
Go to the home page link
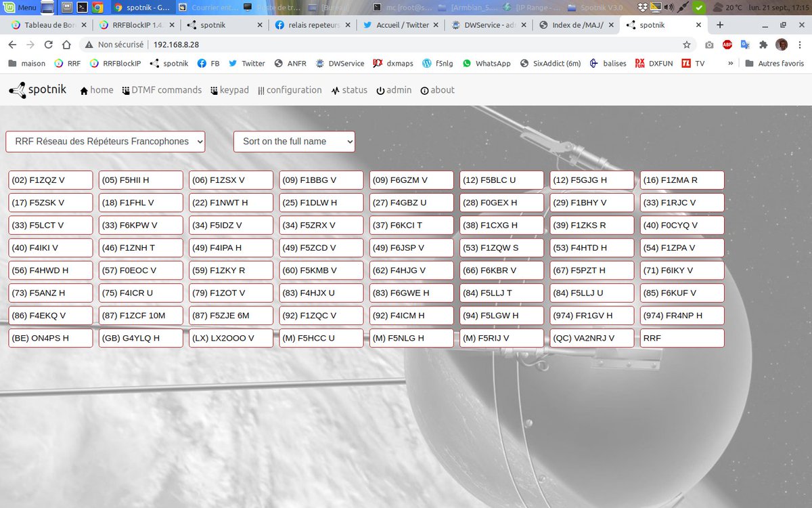[97, 90]
